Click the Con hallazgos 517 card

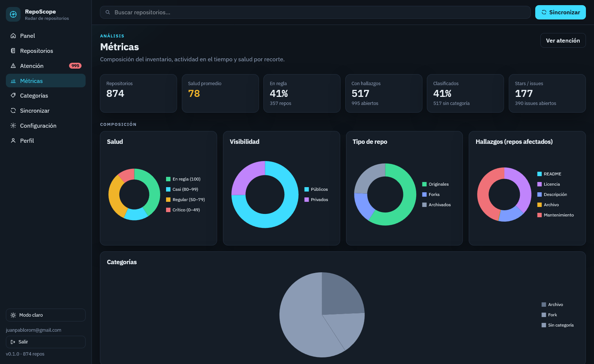pos(384,94)
